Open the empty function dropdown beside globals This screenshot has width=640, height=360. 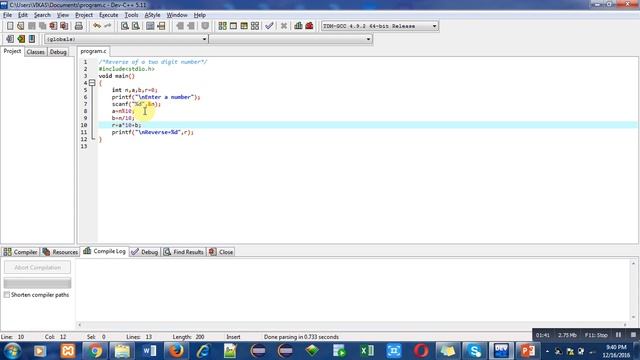click(x=291, y=39)
